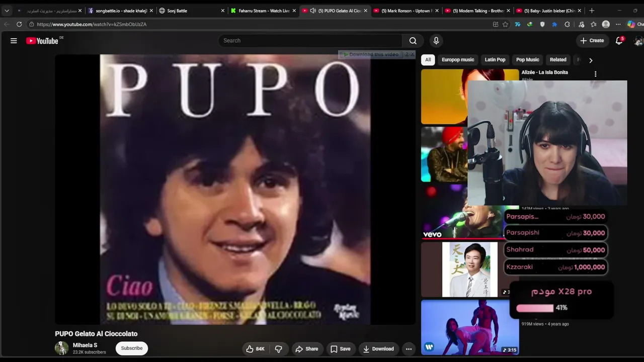644x362 pixels.
Task: Click Download this video overlay button
Action: 372,54
